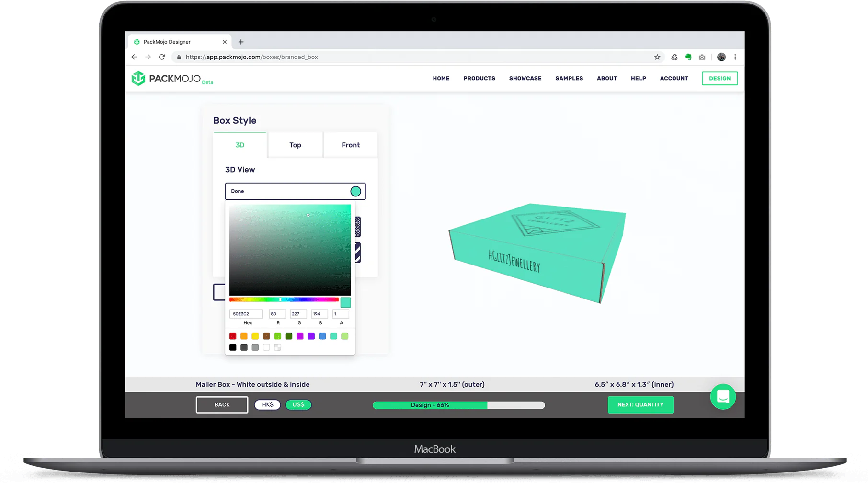
Task: Click the Hex color input field
Action: (x=246, y=314)
